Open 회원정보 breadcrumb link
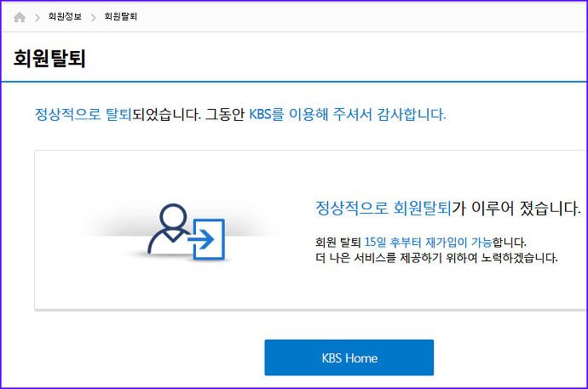The image size is (588, 389). click(65, 16)
